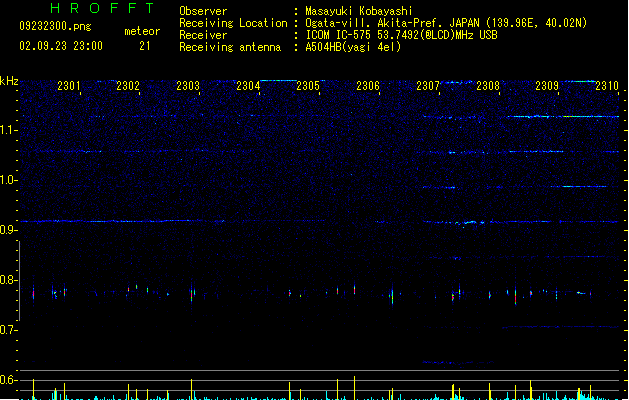Screen dimensions: 629x400
Task: Click the 1.0 kHz axis label
Action: pos(8,180)
